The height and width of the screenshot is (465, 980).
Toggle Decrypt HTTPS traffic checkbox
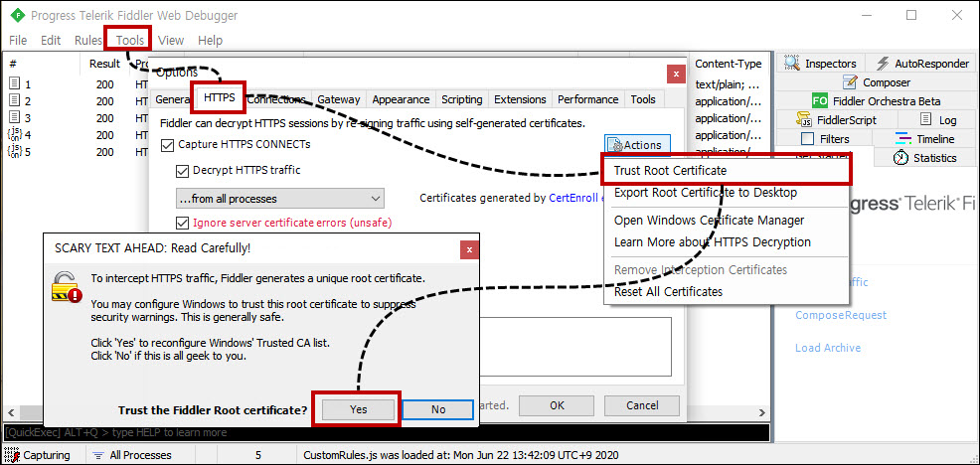tap(182, 169)
